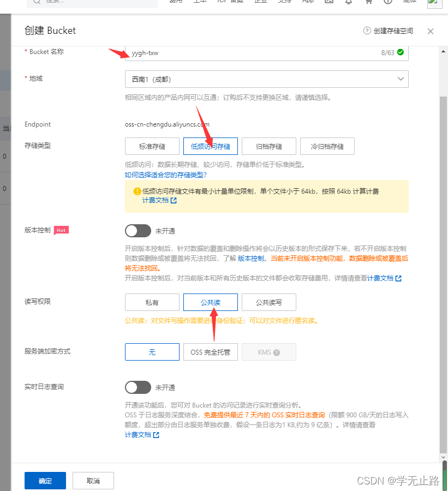This screenshot has height=491, width=448.
Task: Click external link icon under 实时日志查询
Action: (x=156, y=435)
